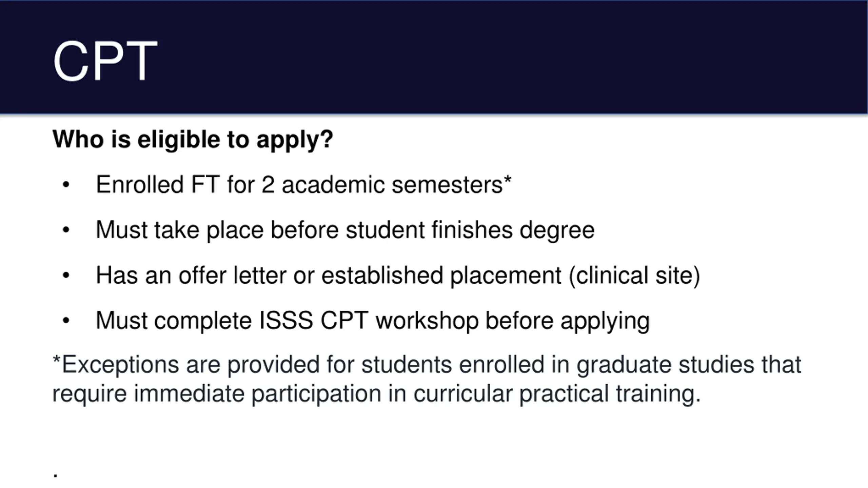The width and height of the screenshot is (868, 488).
Task: Click the words '(clinical site)' in parentheses
Action: click(x=634, y=275)
